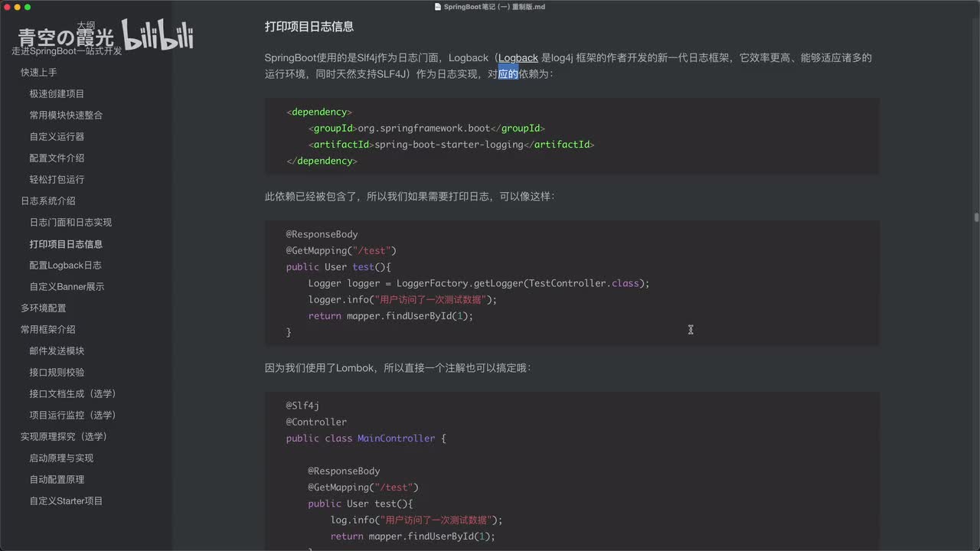
Task: Click the closing </dependency> tag line
Action: click(x=322, y=161)
